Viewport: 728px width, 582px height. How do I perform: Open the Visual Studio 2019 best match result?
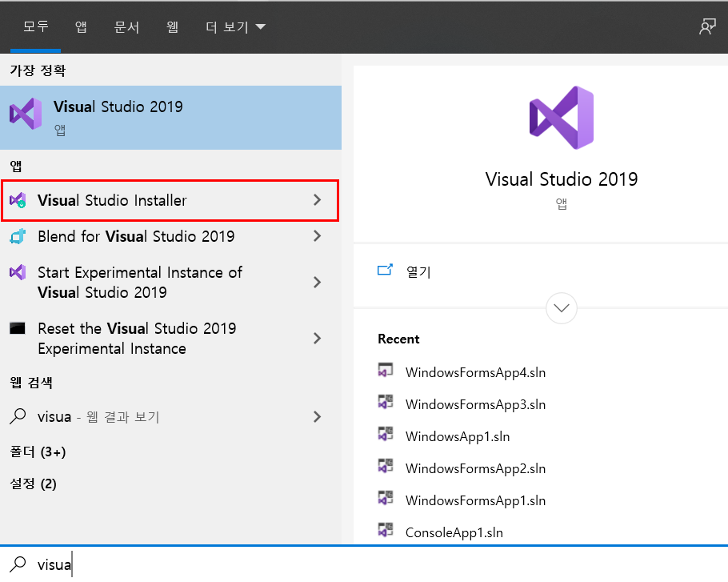(170, 118)
